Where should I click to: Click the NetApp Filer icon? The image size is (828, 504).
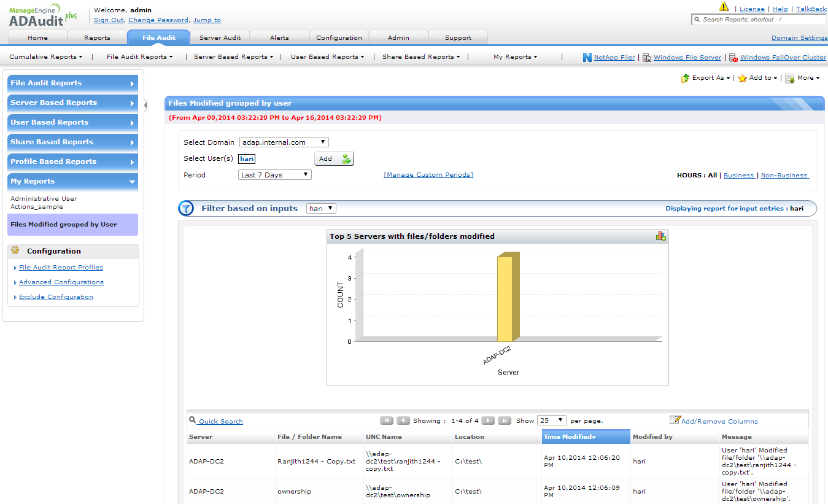tap(587, 57)
